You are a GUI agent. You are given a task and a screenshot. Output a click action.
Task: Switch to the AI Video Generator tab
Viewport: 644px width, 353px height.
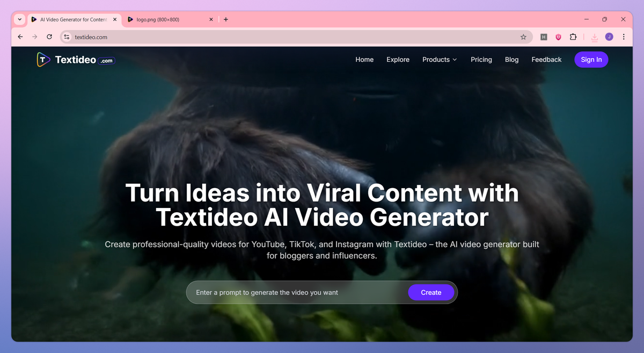pyautogui.click(x=74, y=19)
